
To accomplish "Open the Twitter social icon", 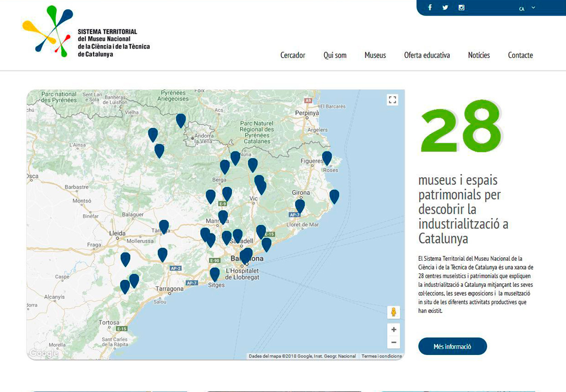I will click(x=445, y=7).
